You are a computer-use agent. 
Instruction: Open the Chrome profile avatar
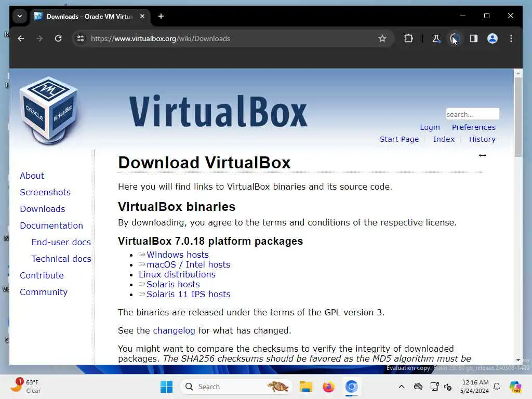coord(493,38)
